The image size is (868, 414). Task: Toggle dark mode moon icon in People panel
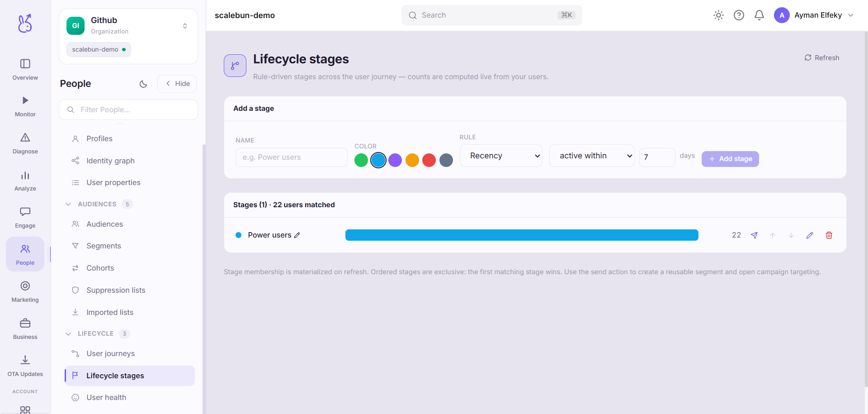pyautogui.click(x=143, y=84)
